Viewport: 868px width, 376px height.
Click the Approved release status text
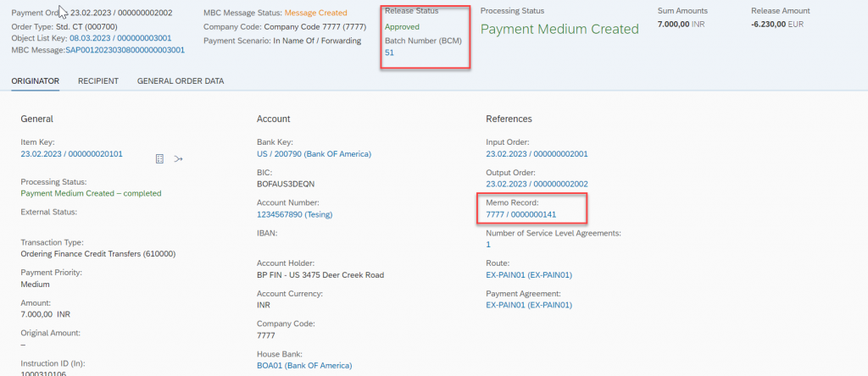[403, 26]
